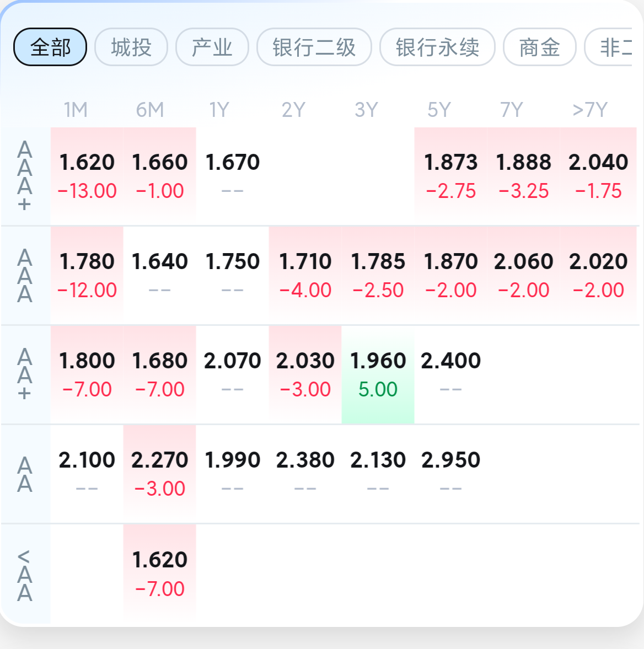
Task: Select the AAA 2Y cell showing 1.710
Action: tap(305, 276)
